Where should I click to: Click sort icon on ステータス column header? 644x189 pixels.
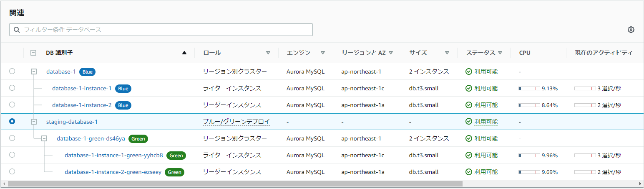click(500, 53)
